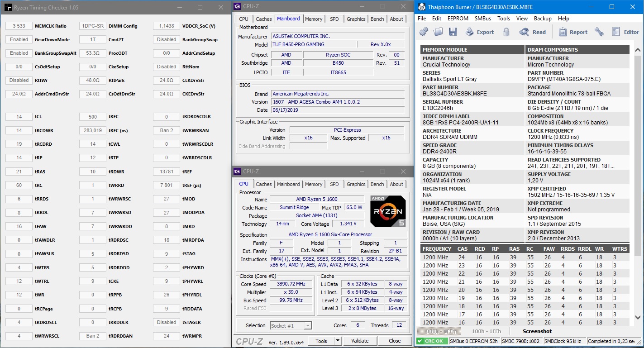Click the Validate button in CPU-Z
The image size is (644, 348).
coord(360,341)
